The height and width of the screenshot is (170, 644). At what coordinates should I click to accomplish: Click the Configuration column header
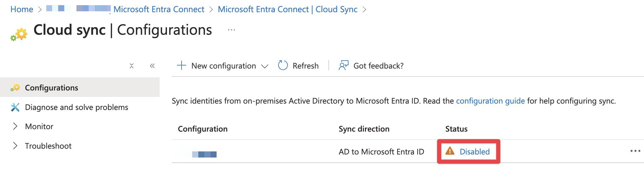pyautogui.click(x=203, y=129)
